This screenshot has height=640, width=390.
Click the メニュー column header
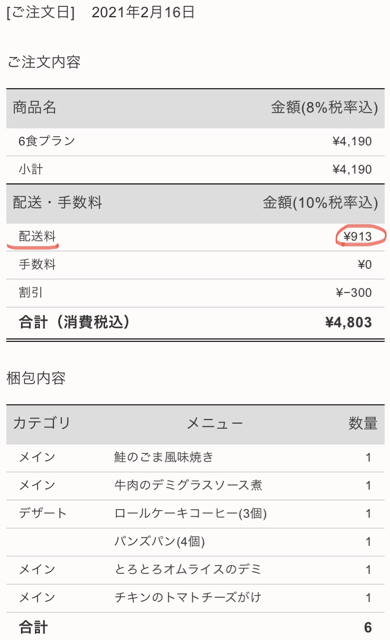click(x=215, y=424)
